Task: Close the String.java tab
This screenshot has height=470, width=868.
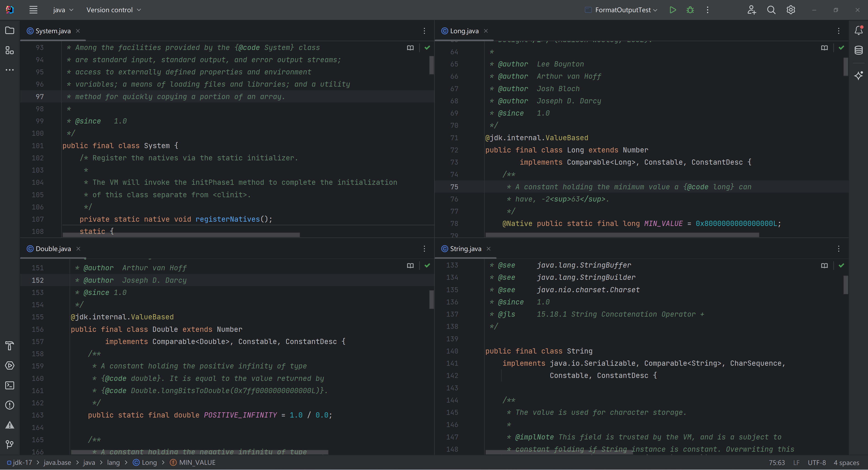Action: [488, 249]
